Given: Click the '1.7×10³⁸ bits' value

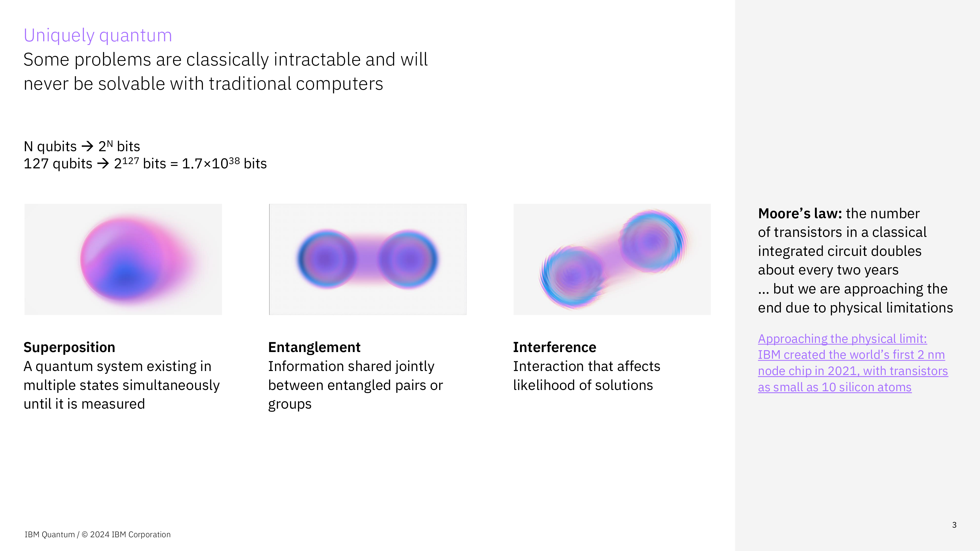Looking at the screenshot, I should pyautogui.click(x=224, y=164).
